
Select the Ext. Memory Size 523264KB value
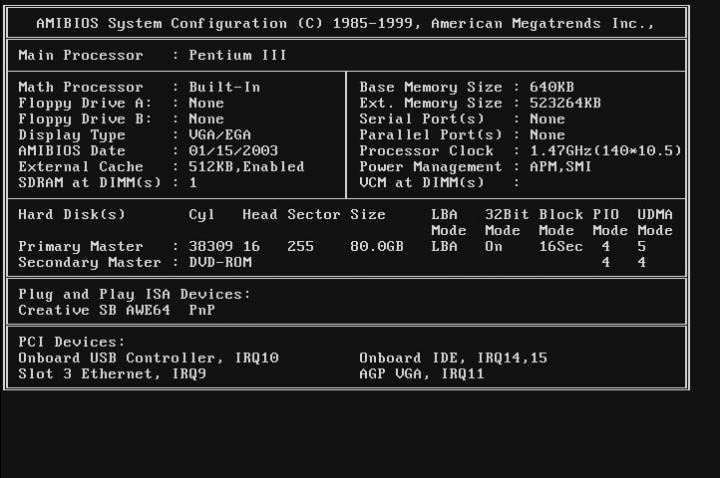coord(565,103)
